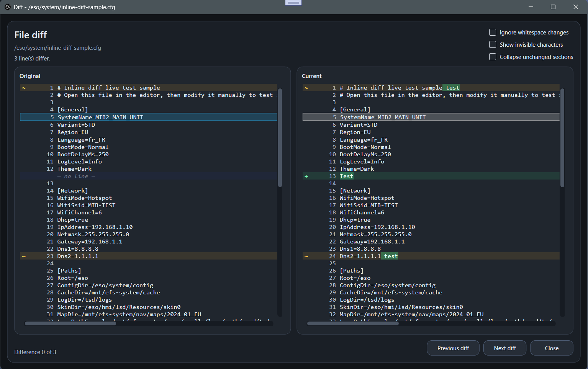The image size is (588, 369).
Task: Select SystemName line in Original pane
Action: click(100, 117)
